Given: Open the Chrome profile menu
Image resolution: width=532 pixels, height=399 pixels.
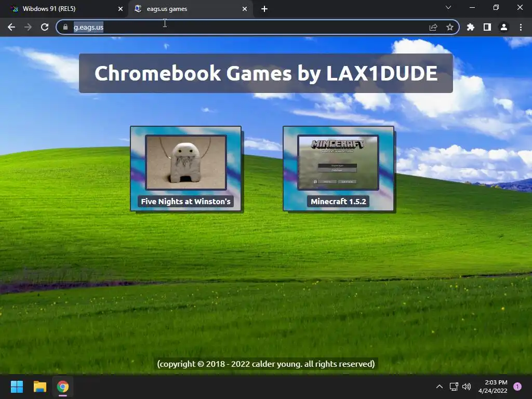Looking at the screenshot, I should (x=504, y=27).
